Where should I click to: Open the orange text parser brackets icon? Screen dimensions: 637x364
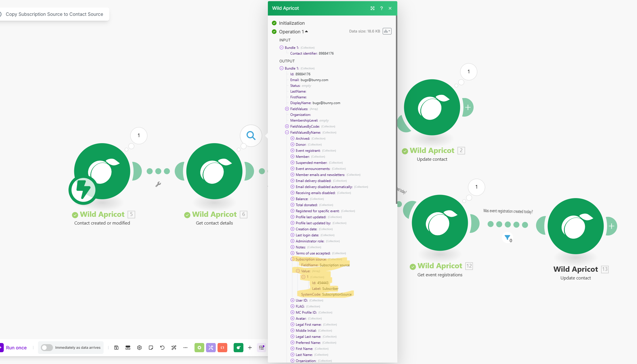coord(222,348)
